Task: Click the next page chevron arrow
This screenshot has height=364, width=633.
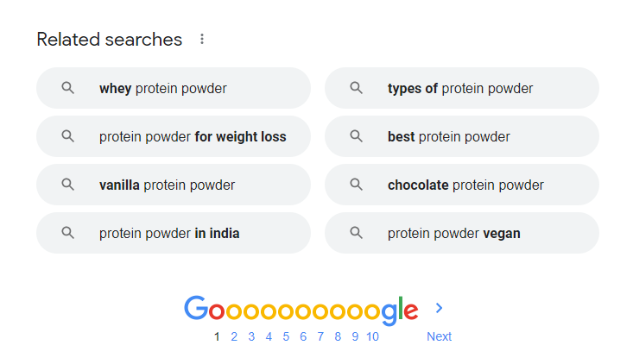Action: (439, 308)
